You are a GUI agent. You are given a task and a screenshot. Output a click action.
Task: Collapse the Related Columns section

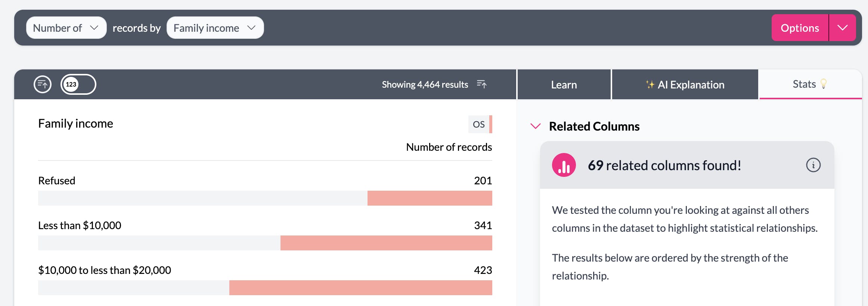(536, 127)
